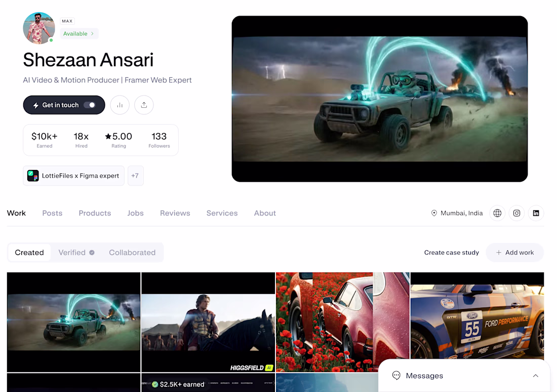Click the share profile upload icon

pos(144,105)
